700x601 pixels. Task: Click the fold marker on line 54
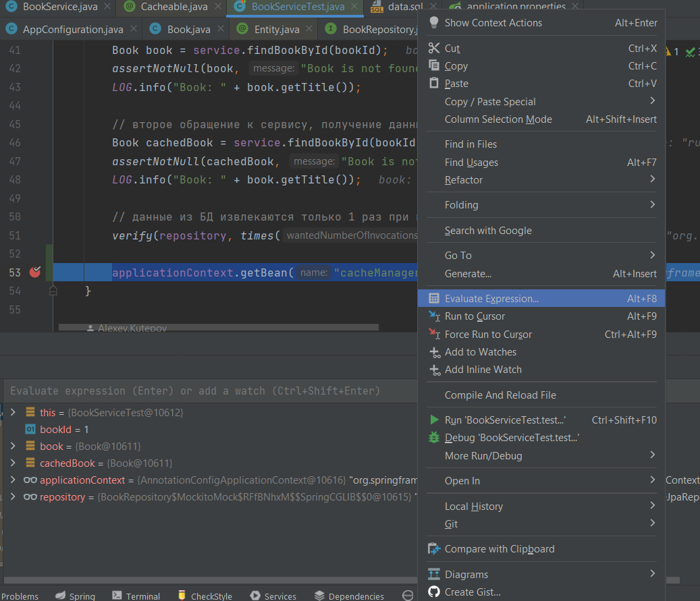click(x=53, y=291)
